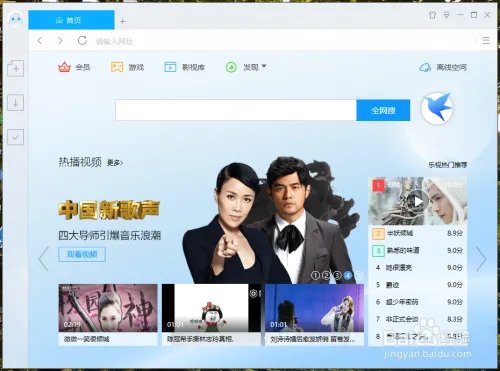
Task: Show next banner with right chevron
Action: pos(481,259)
